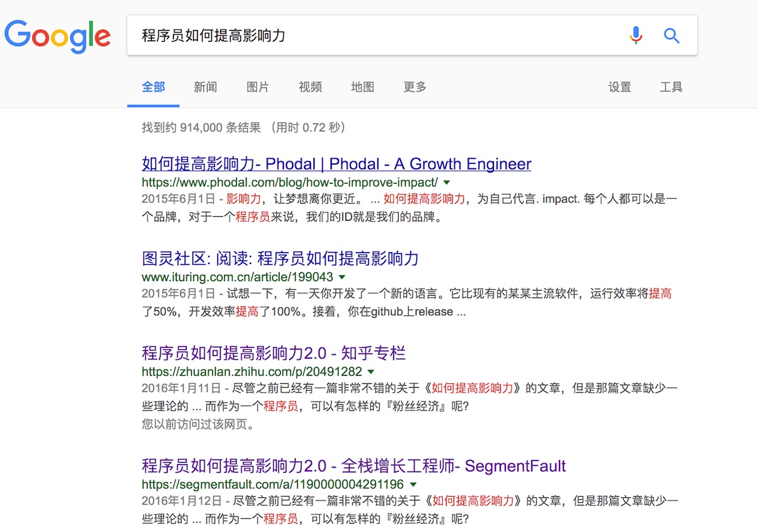Screen dimensions: 757x532
Task: Open the 工具 search tools
Action: point(671,87)
